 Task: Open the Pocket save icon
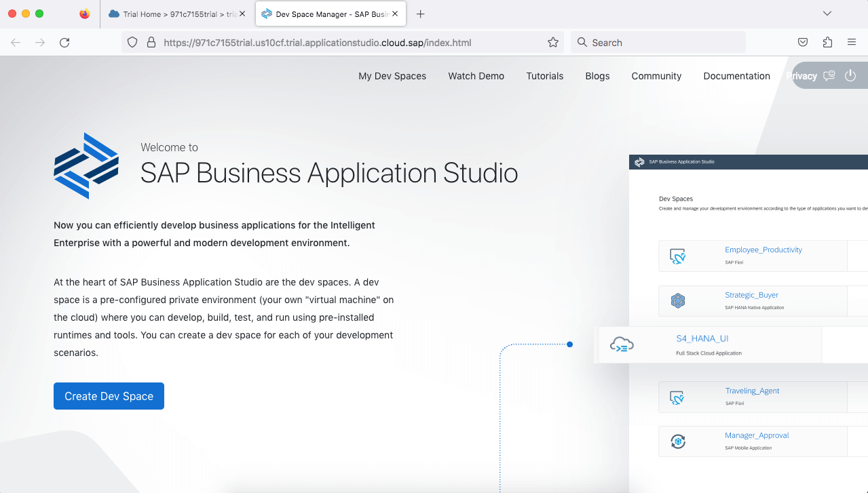point(803,43)
